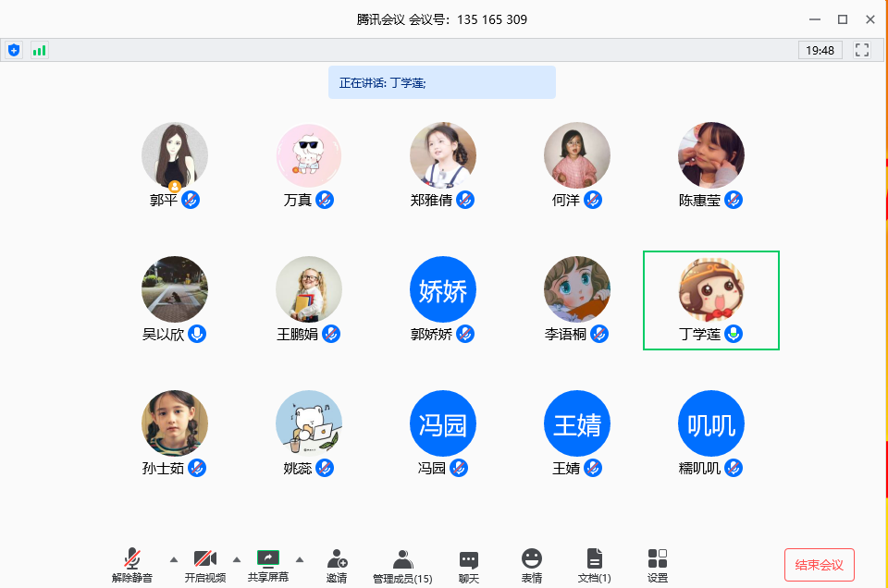Image resolution: width=888 pixels, height=588 pixels.
Task: Click 郭娇娇's blue 娇娇 avatar
Action: (x=443, y=289)
